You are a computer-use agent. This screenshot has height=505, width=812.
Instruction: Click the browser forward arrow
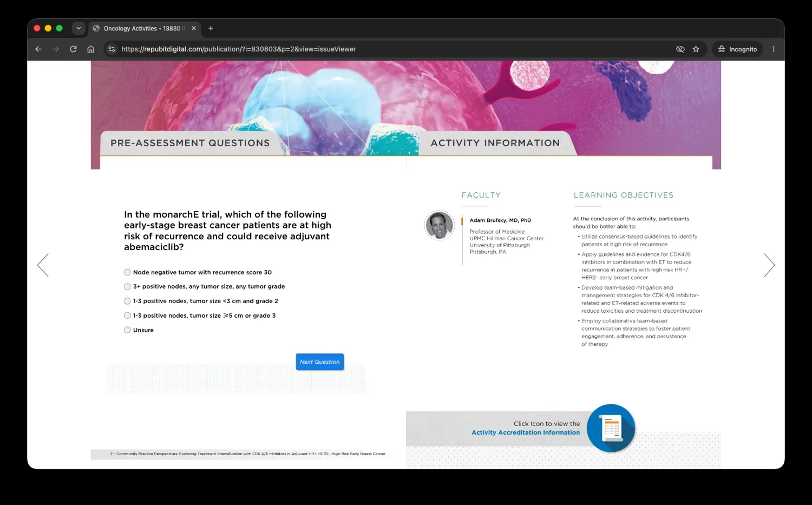(56, 49)
